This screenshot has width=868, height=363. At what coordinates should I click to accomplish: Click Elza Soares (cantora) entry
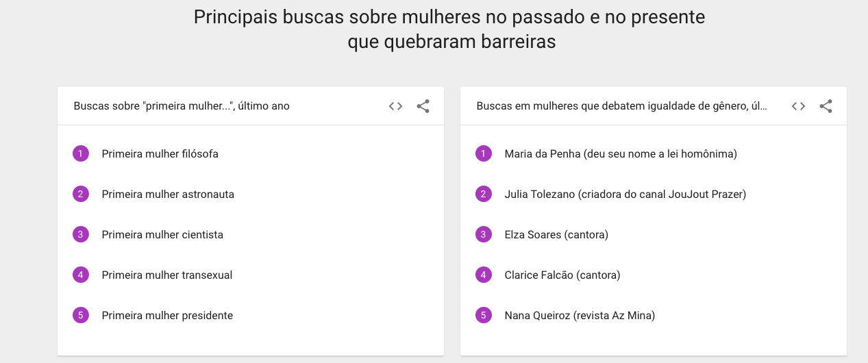pyautogui.click(x=556, y=235)
